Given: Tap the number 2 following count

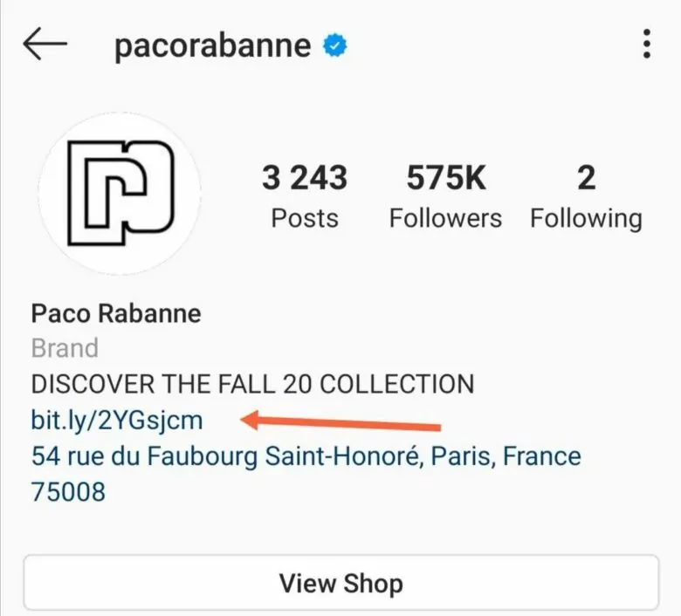Looking at the screenshot, I should click(587, 177).
